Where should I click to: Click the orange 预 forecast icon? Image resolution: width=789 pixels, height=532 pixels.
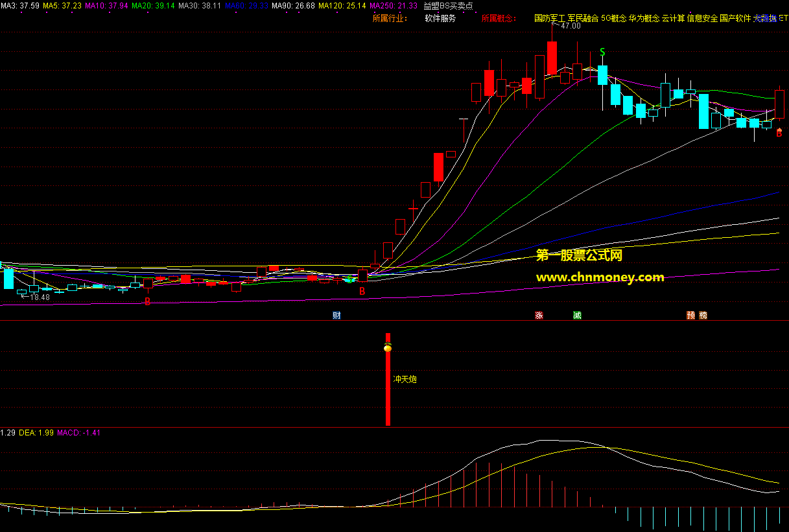(x=691, y=316)
